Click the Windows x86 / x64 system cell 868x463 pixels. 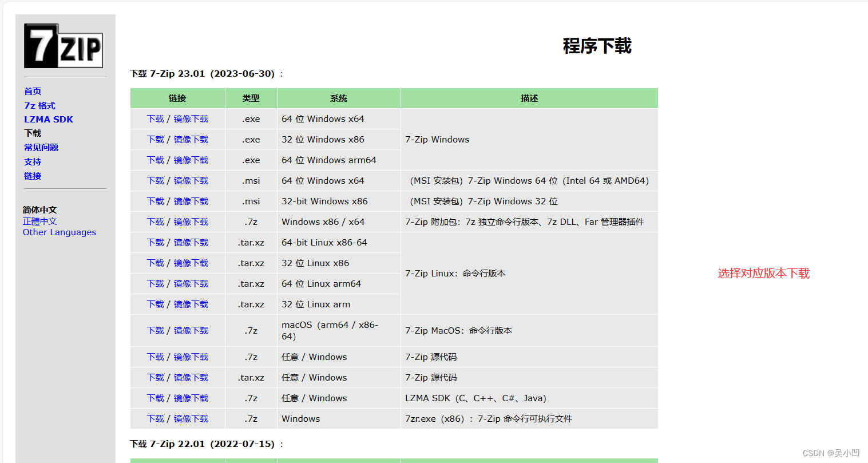[x=339, y=221]
